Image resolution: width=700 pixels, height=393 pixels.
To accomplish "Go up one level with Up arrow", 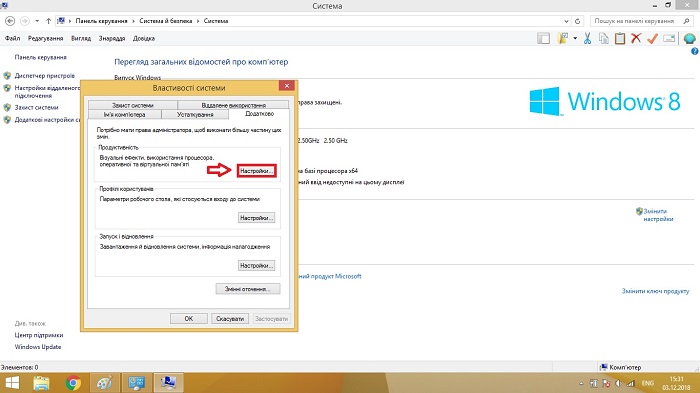I will coord(48,21).
